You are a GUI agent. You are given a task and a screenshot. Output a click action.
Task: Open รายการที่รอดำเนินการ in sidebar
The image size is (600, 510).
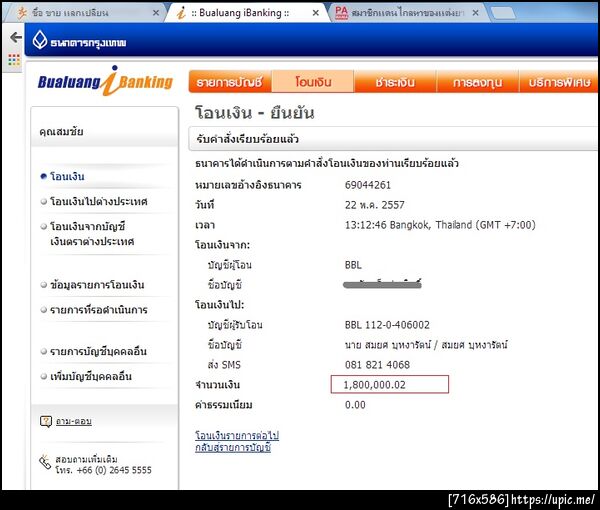(99, 310)
